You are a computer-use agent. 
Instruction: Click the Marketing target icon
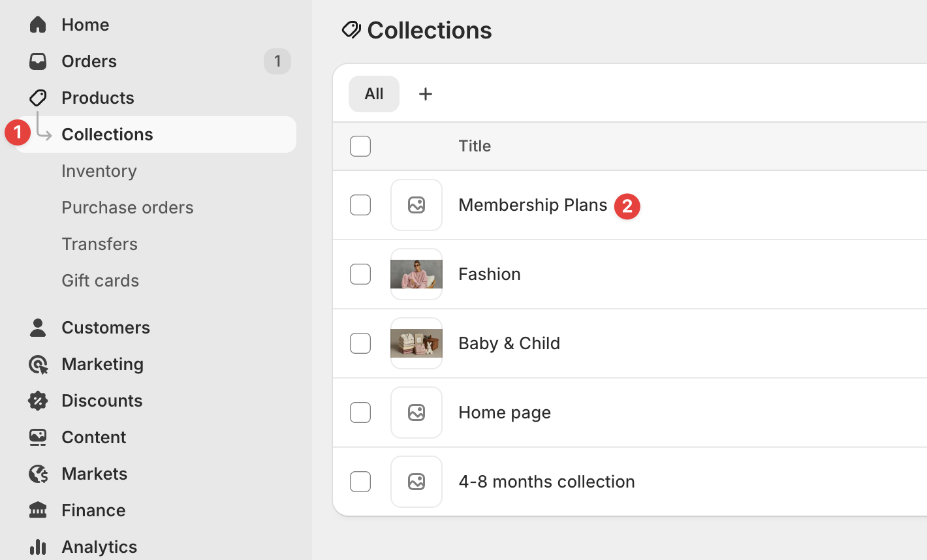point(38,364)
